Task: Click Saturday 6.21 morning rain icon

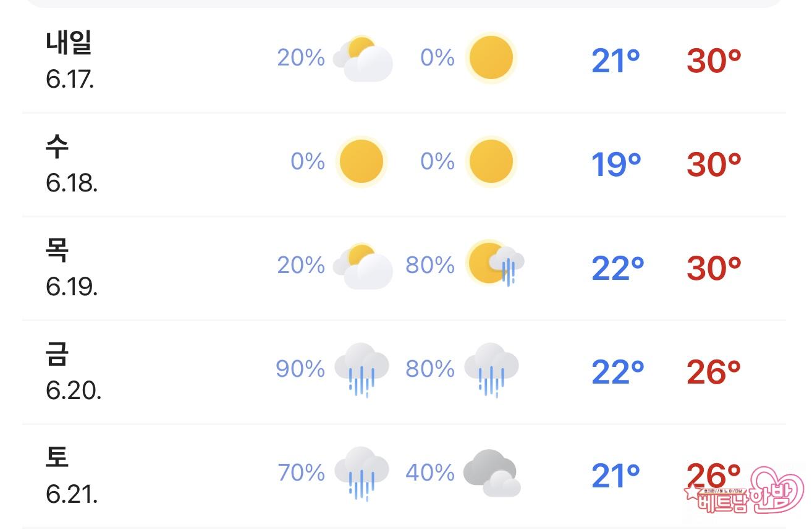Action: click(x=362, y=473)
